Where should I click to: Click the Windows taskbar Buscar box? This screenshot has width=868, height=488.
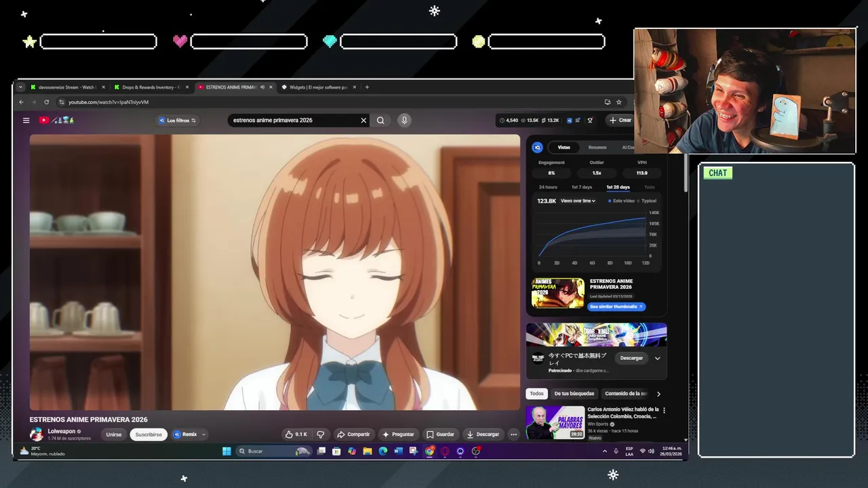(x=274, y=451)
